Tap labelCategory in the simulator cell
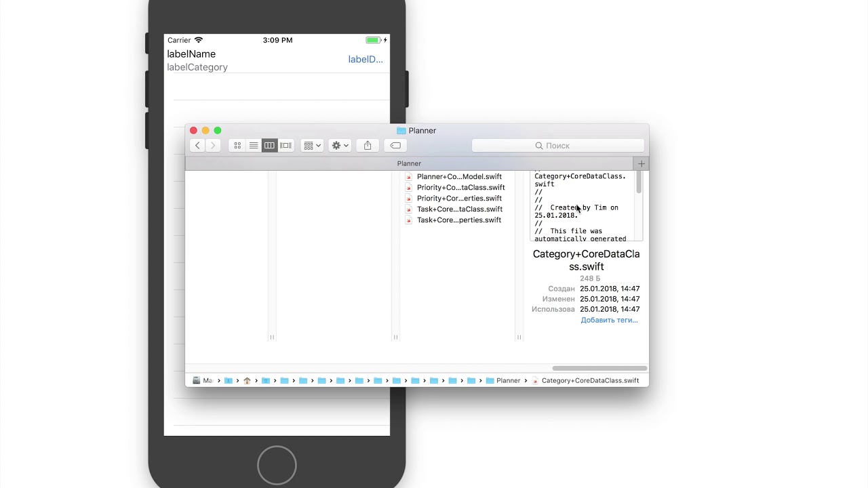Image resolution: width=868 pixels, height=488 pixels. 197,67
